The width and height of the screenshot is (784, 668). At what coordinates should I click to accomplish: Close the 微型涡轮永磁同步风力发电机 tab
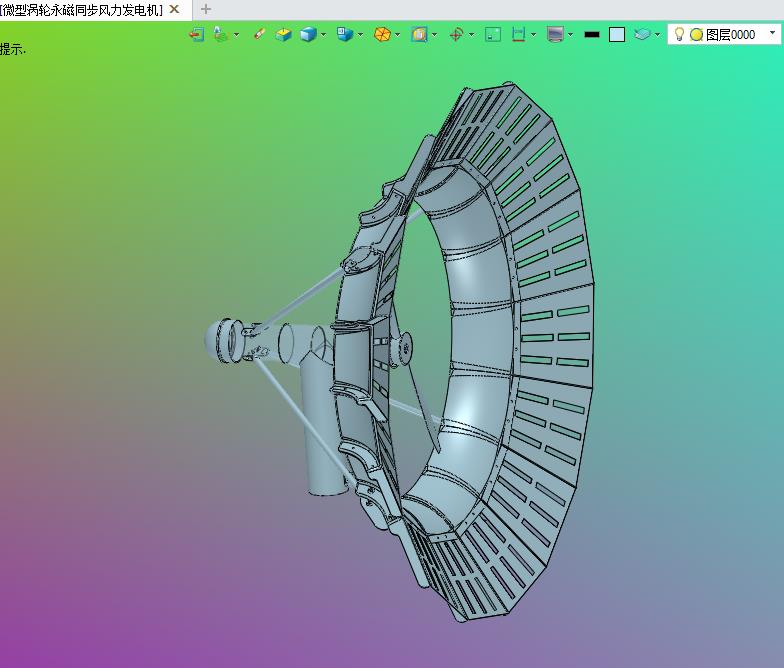point(174,9)
